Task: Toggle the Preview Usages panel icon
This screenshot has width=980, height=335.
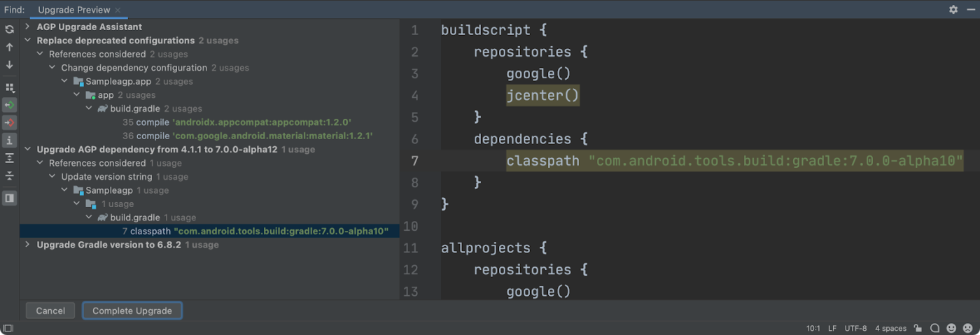Action: [9, 198]
